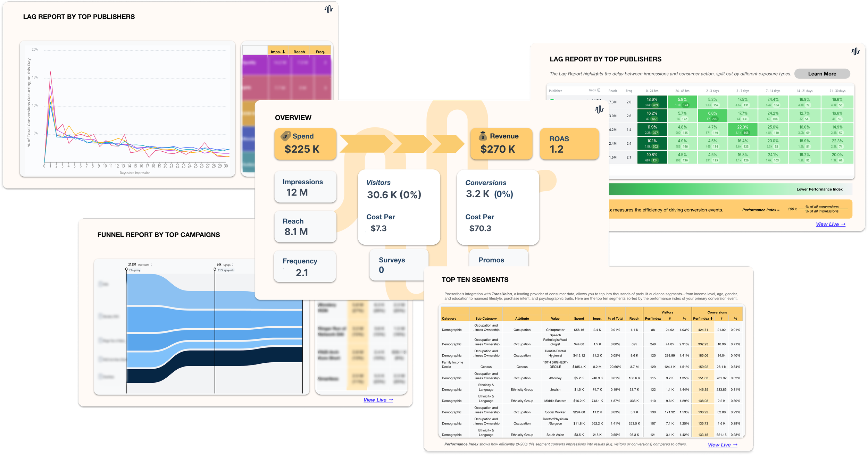Screen dimensions: 868x455
Task: Click waveform logo on the heatmap lag report
Action: [855, 52]
